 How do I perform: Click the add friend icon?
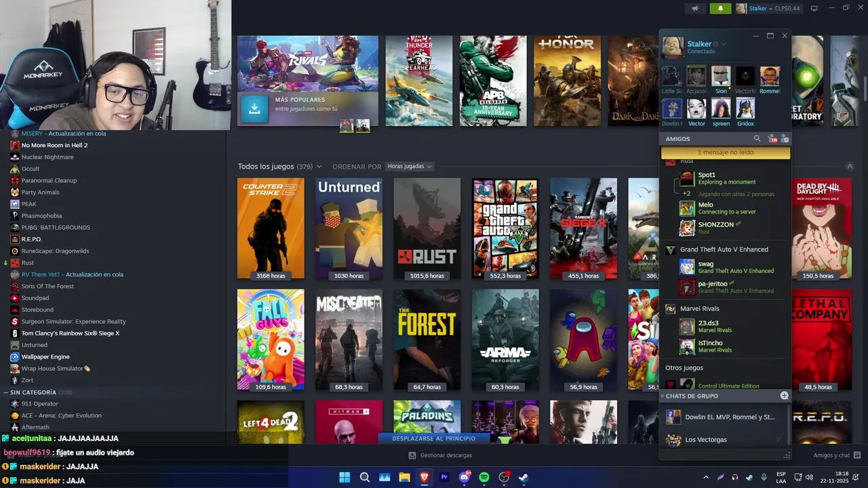785,138
